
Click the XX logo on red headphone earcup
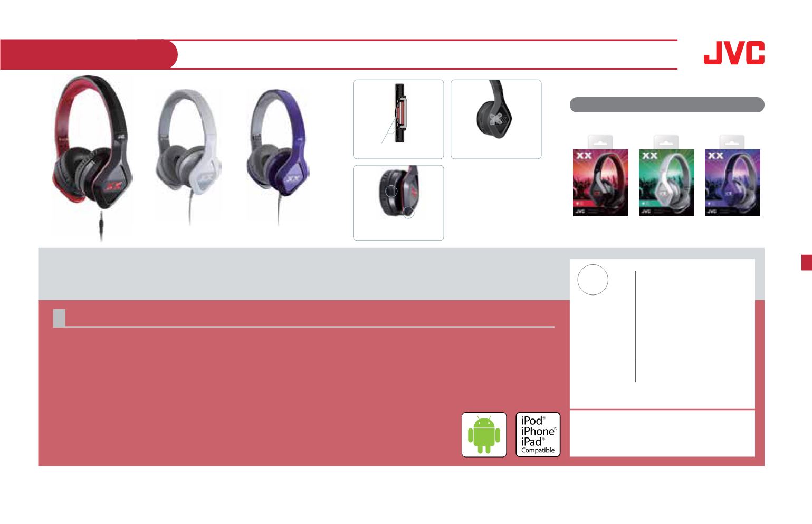[x=113, y=186]
